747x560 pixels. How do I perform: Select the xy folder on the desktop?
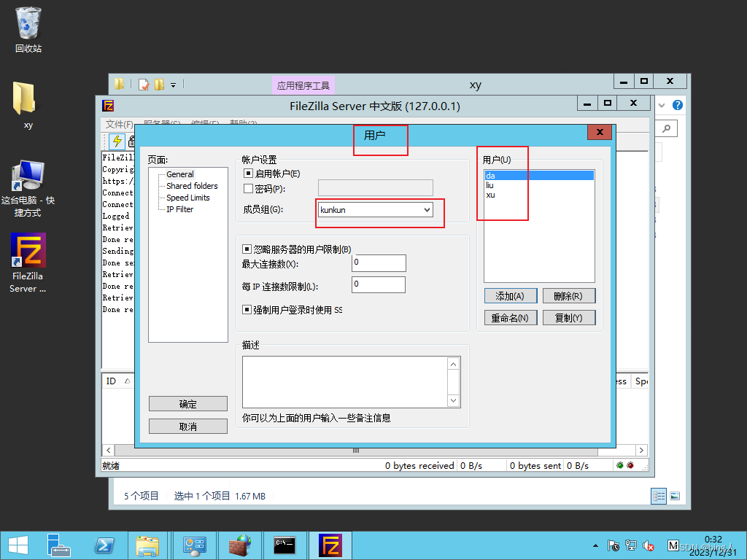point(25,105)
